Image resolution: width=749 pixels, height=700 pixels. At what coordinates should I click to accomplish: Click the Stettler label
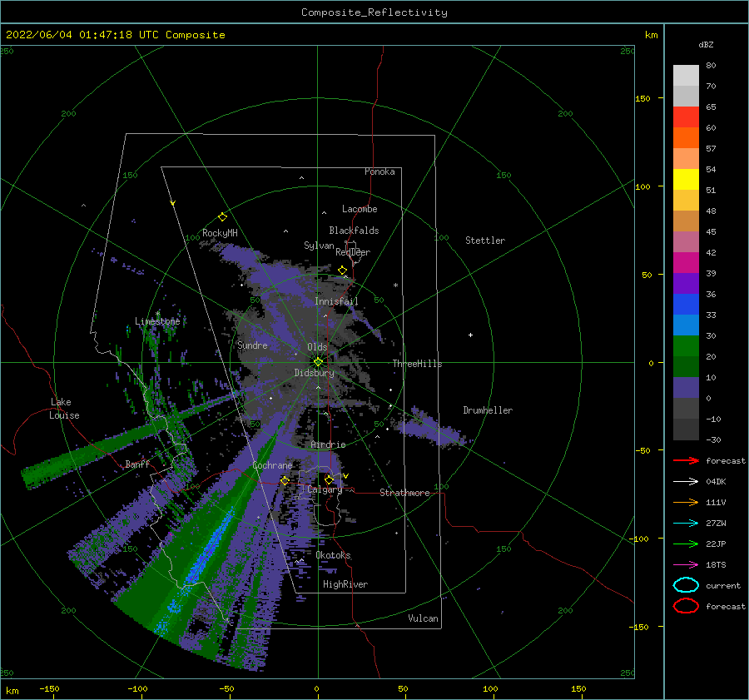[485, 241]
